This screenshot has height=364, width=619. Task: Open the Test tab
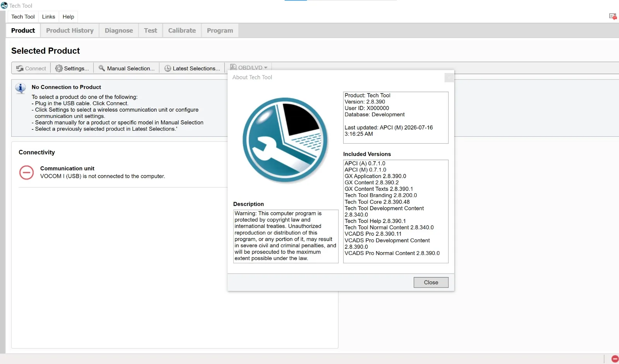click(150, 31)
